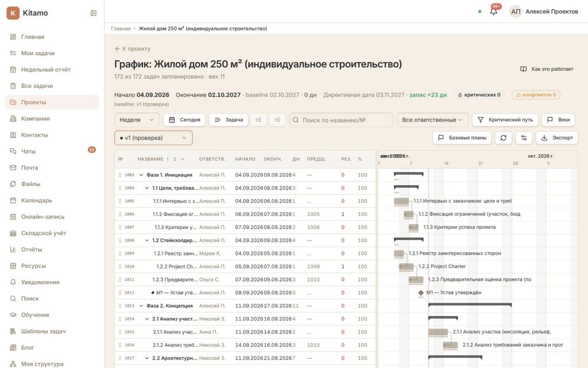Click the Календарь sidebar icon

coord(13,201)
